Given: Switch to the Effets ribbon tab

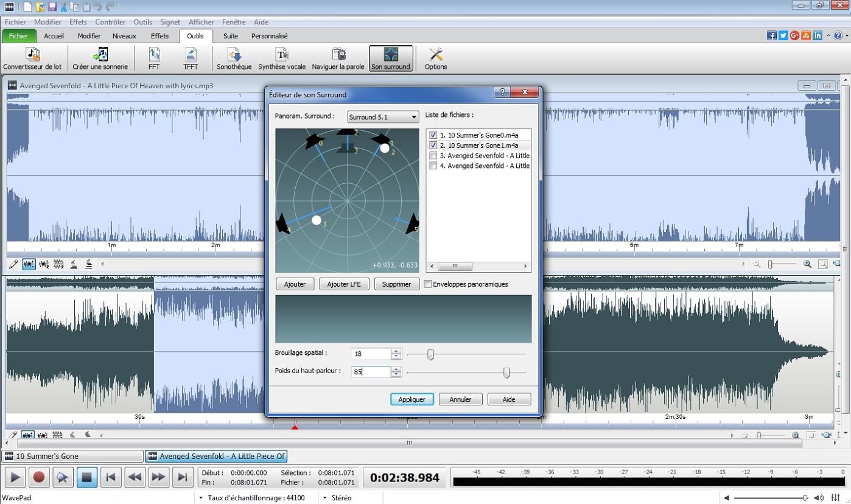Looking at the screenshot, I should (x=159, y=36).
